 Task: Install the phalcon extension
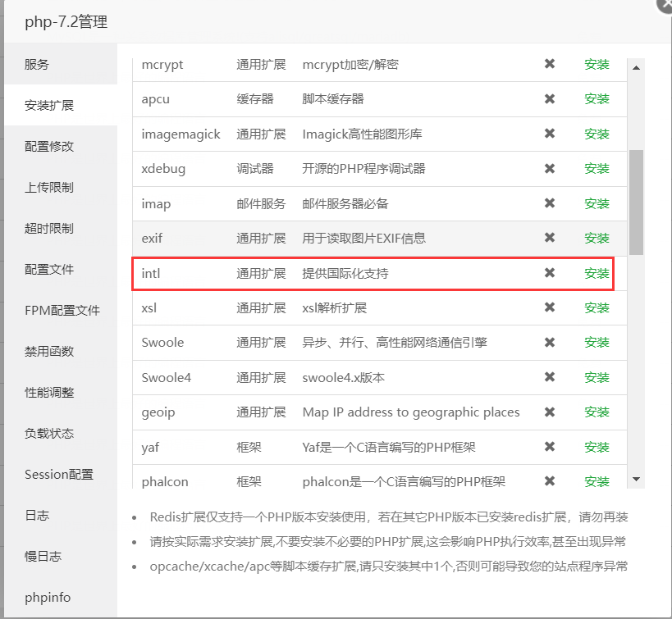coord(597,482)
